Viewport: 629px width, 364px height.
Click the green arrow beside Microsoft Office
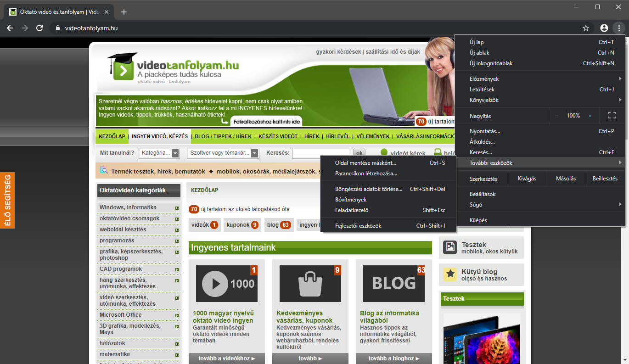(x=177, y=315)
